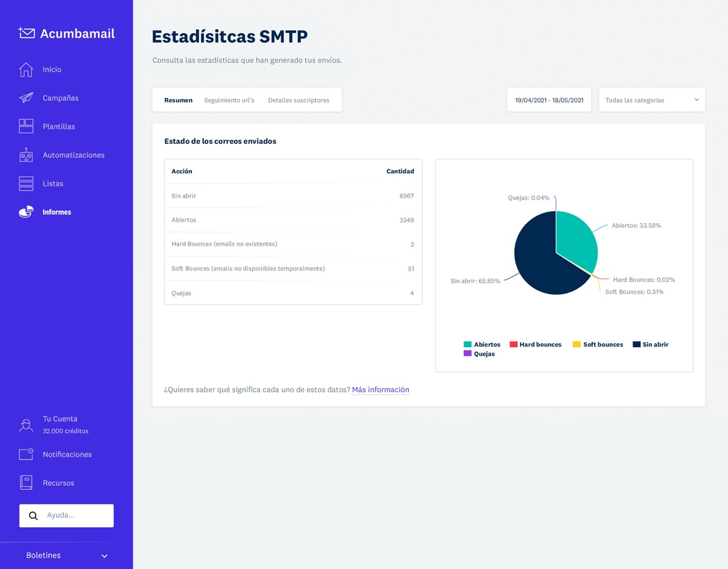This screenshot has height=569, width=728.
Task: Select the Resumen tab
Action: pyautogui.click(x=178, y=100)
